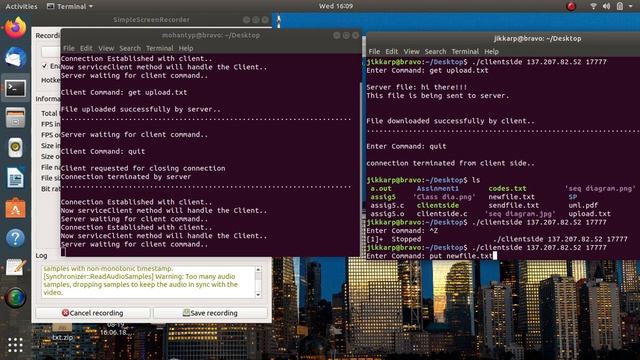The image size is (640, 360).
Task: Click Cancel recording button
Action: pyautogui.click(x=93, y=313)
